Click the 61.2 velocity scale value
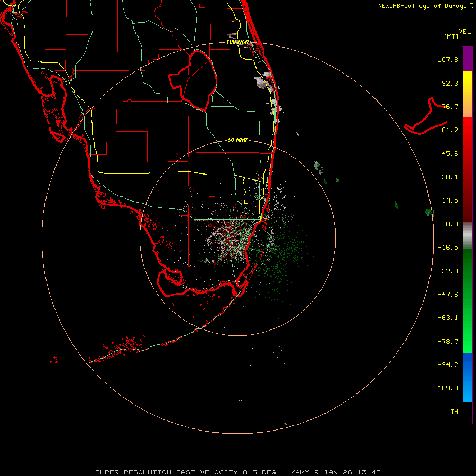476x476 pixels. coord(450,130)
